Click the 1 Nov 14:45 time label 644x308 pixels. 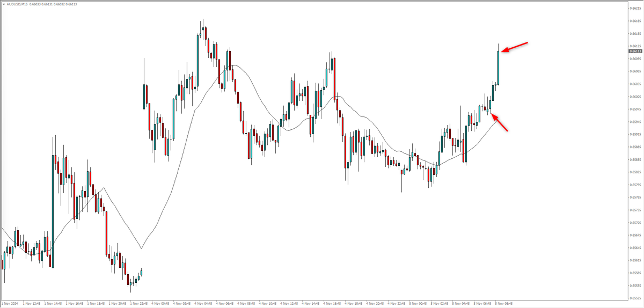point(53,304)
